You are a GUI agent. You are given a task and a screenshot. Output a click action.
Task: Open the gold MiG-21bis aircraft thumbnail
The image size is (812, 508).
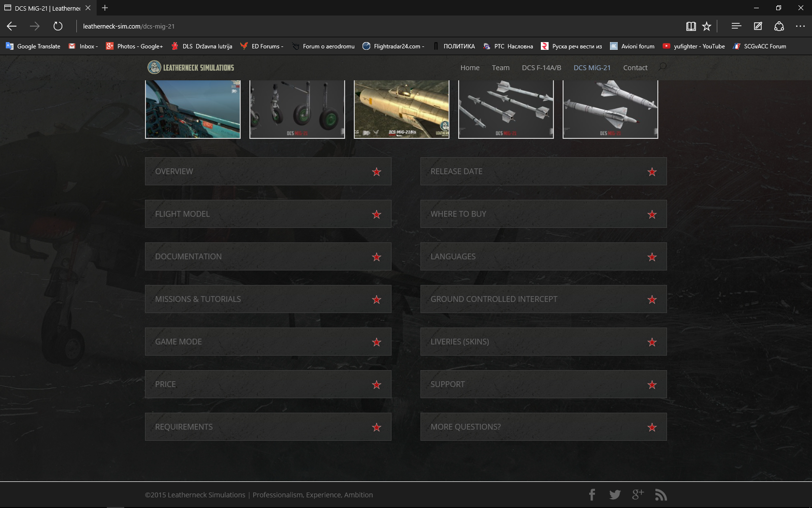[402, 109]
